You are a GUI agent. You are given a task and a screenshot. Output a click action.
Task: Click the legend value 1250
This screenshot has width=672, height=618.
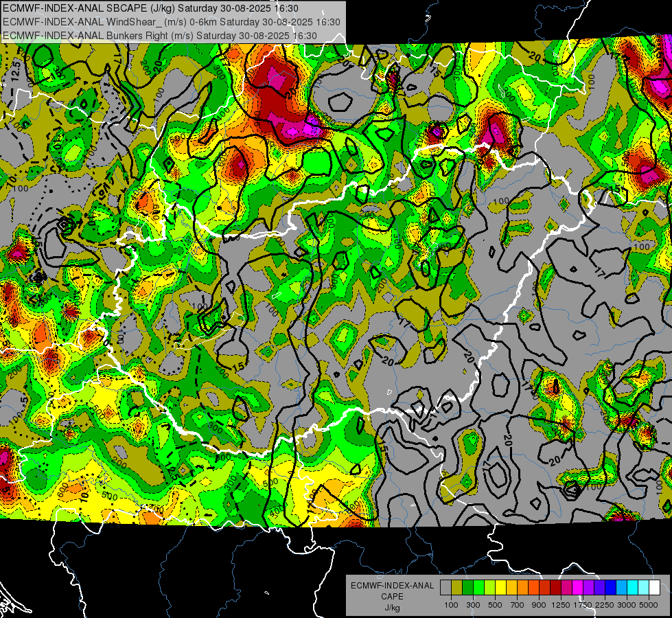561,605
